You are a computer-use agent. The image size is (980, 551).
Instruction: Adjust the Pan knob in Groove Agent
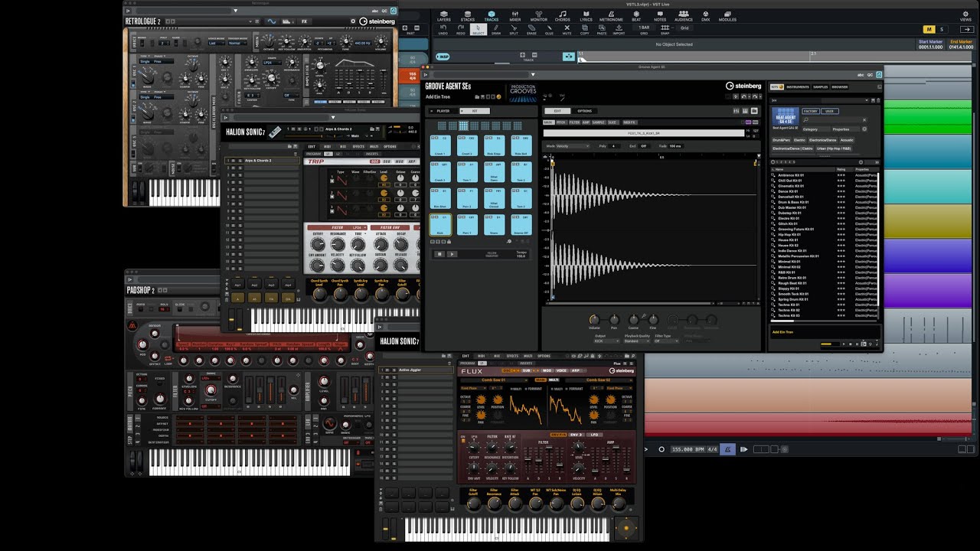tap(614, 319)
